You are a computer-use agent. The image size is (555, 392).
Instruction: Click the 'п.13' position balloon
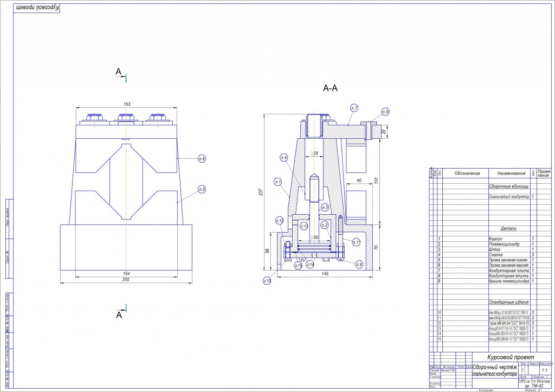click(304, 226)
